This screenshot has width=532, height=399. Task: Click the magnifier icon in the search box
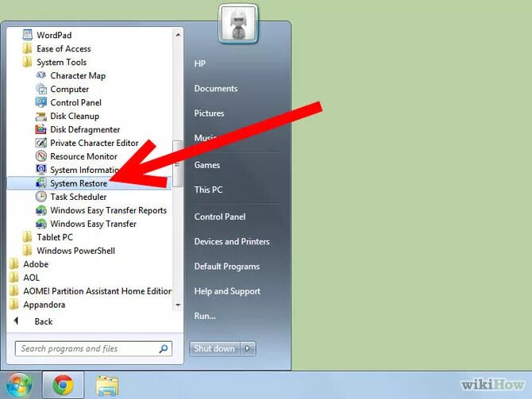tap(164, 348)
